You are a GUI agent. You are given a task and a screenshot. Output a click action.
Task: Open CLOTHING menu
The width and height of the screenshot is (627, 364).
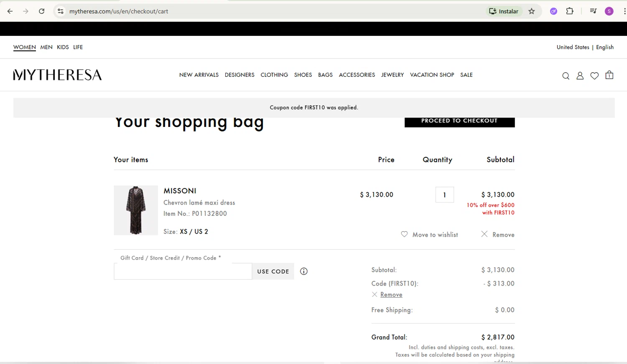point(274,75)
